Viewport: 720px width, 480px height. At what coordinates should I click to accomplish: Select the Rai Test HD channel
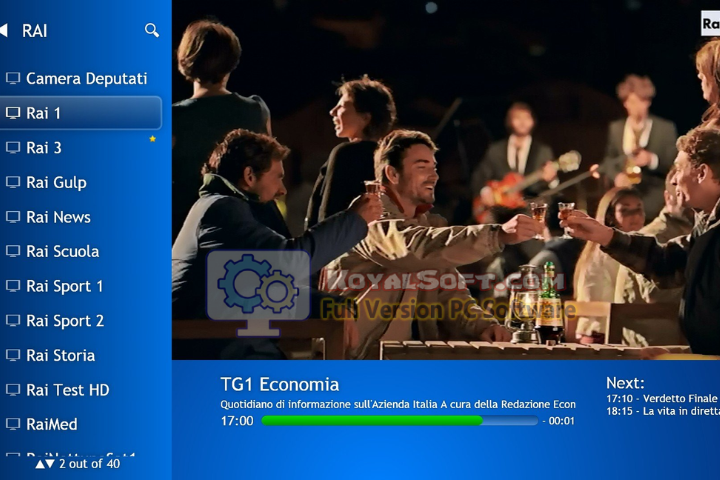[x=81, y=390]
